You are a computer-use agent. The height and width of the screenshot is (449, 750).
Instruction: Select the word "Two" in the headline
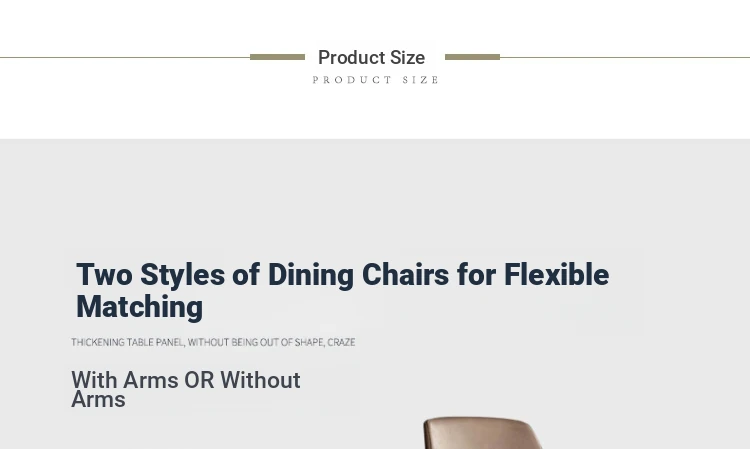click(104, 275)
